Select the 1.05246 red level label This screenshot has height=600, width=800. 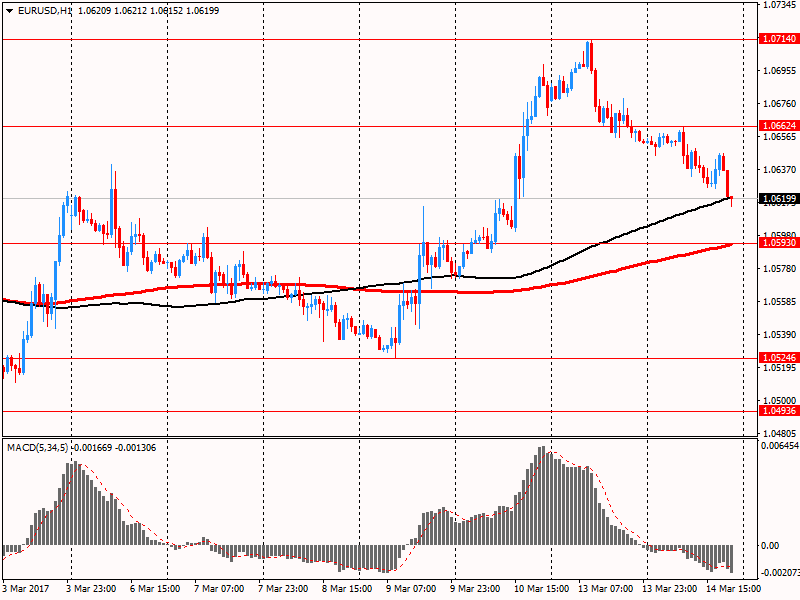[779, 357]
